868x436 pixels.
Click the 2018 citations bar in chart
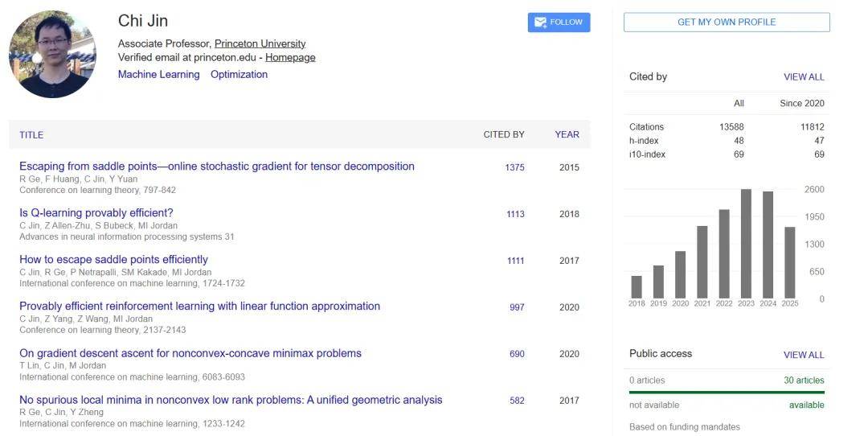pyautogui.click(x=637, y=287)
